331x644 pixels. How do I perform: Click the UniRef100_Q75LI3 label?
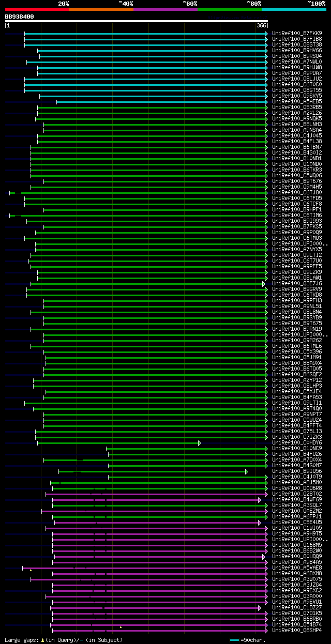[x=297, y=431]
